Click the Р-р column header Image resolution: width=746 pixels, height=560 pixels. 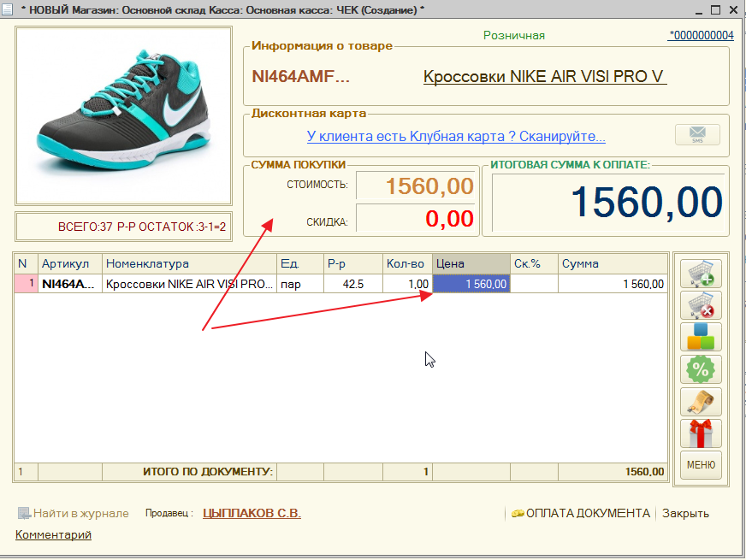tap(353, 264)
